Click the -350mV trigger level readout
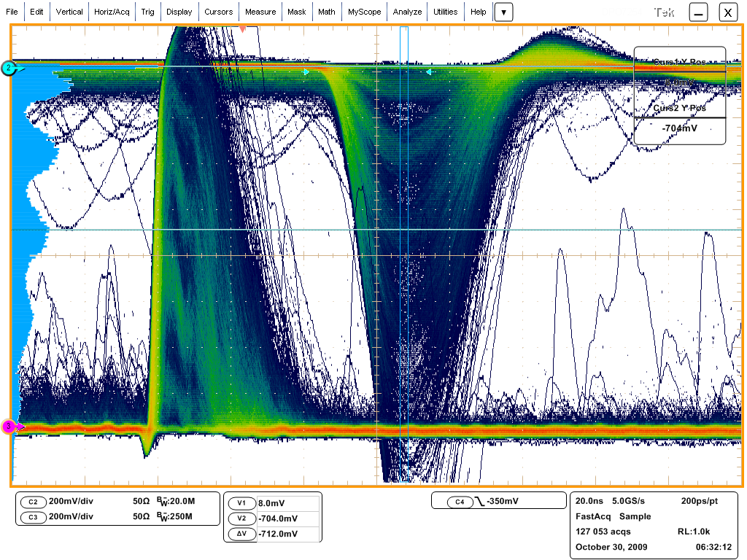Viewport: 747px width, 560px height. point(502,502)
